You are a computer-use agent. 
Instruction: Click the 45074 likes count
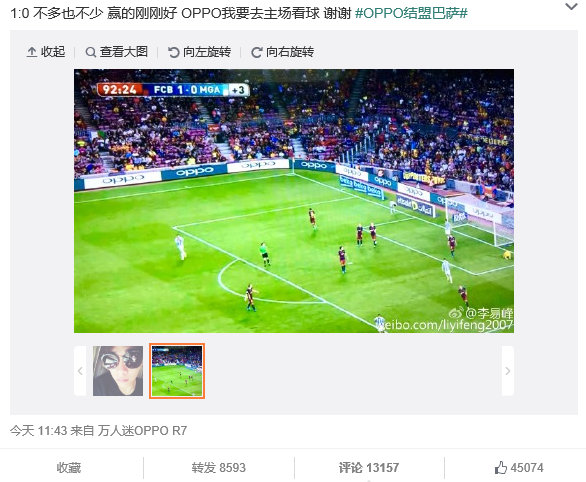click(527, 467)
